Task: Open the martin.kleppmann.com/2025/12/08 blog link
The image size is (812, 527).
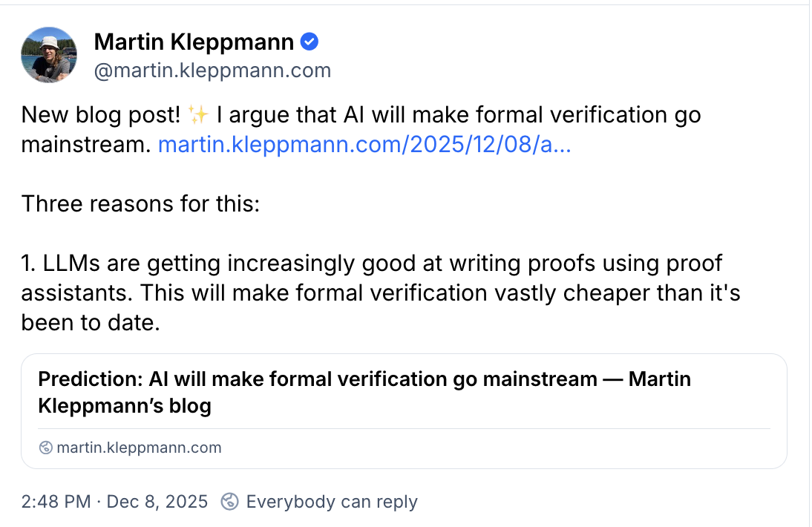Action: point(364,144)
